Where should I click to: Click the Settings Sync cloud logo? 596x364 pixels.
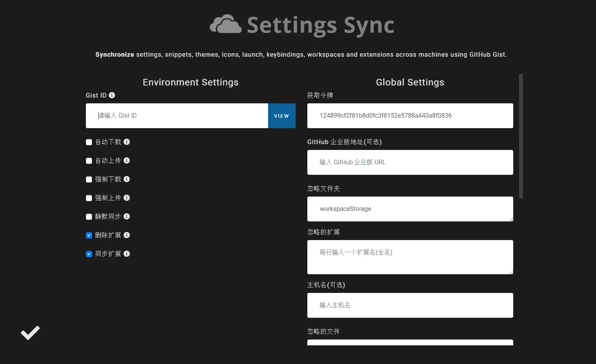point(226,24)
